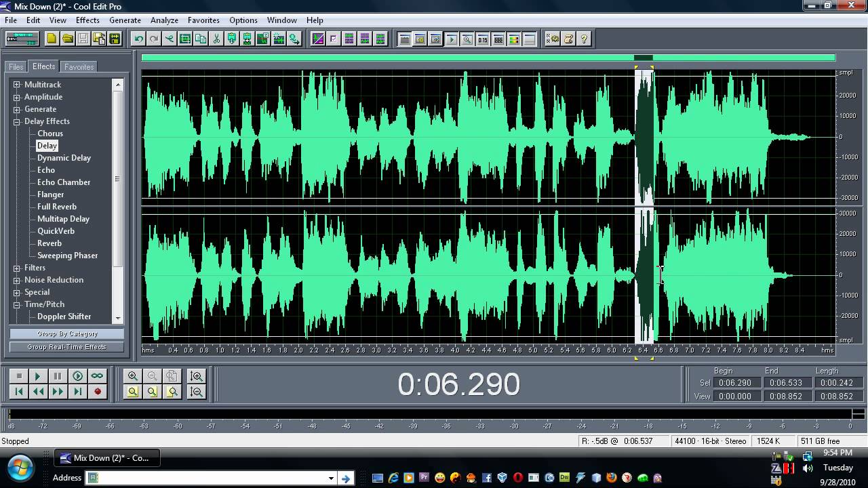Viewport: 868px width, 488px height.
Task: Click the Mix Paste toolbar icon
Action: (248, 39)
